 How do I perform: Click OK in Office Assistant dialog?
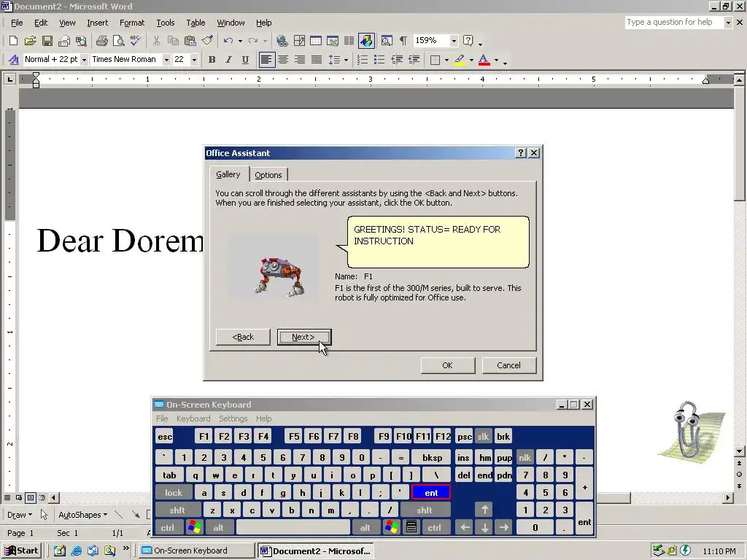447,365
